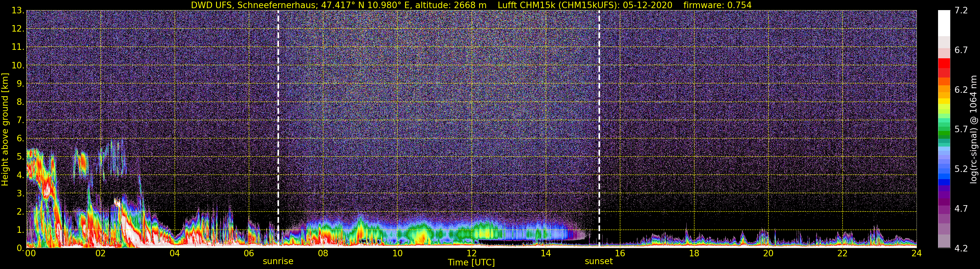Click the yellow segment of the colorbar
980x269 pixels.
[x=944, y=101]
